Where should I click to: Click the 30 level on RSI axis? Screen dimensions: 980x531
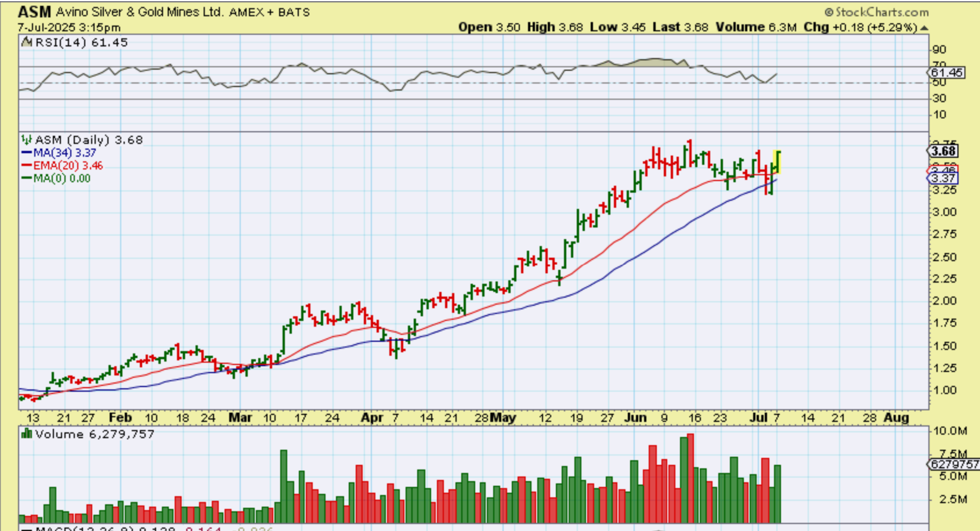click(939, 98)
